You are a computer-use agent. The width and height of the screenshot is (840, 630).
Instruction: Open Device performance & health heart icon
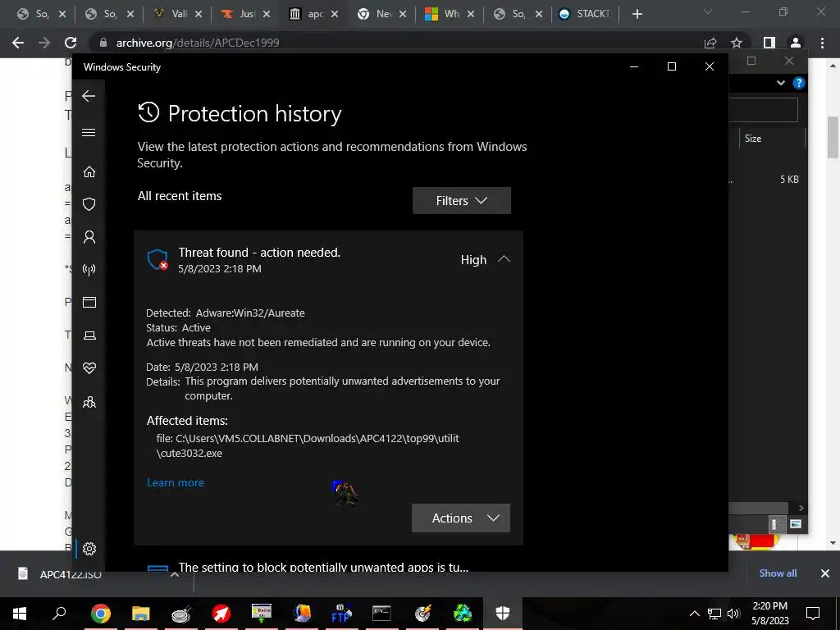pos(89,368)
